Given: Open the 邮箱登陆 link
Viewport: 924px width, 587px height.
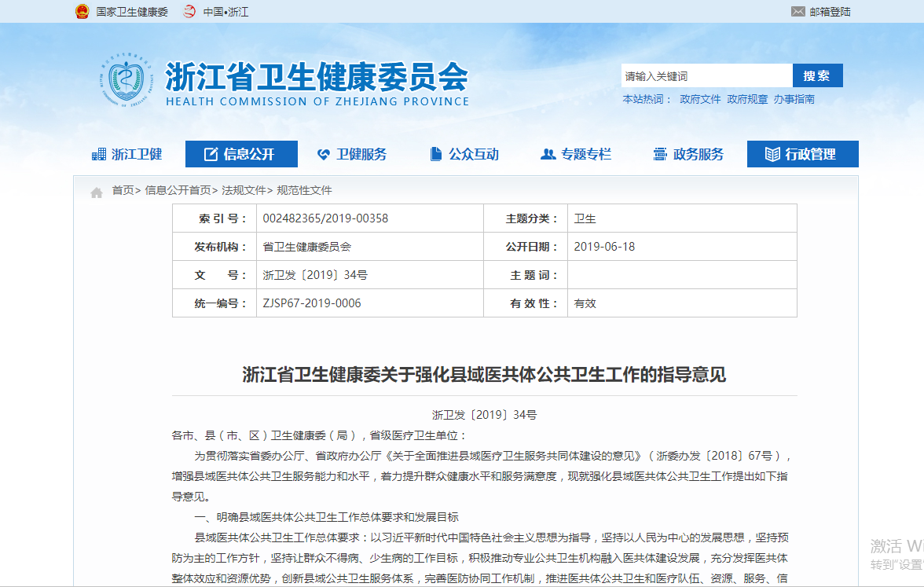Looking at the screenshot, I should point(830,12).
